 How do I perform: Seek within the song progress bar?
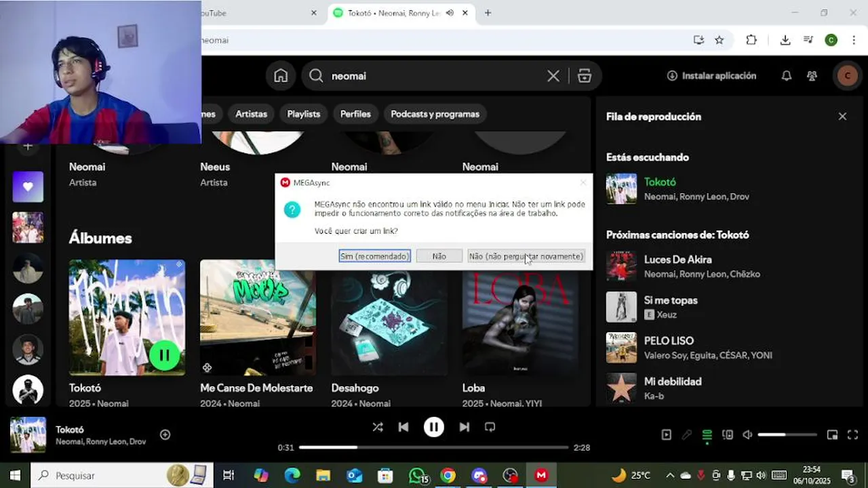(434, 447)
